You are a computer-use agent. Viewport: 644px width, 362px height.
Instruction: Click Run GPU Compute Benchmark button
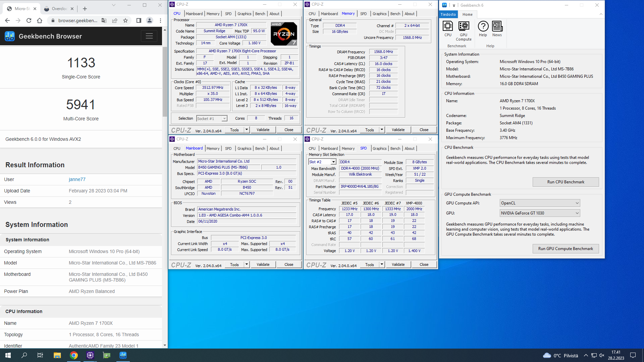click(566, 249)
